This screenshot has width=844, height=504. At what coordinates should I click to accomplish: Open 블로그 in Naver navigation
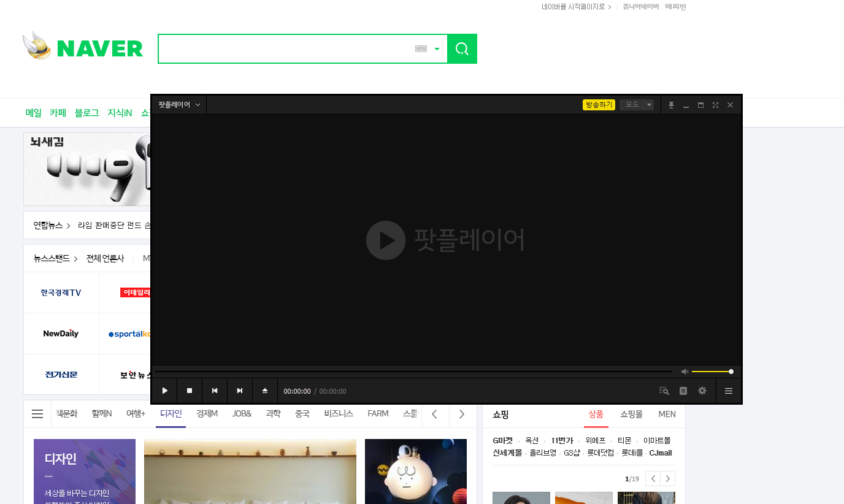click(87, 113)
